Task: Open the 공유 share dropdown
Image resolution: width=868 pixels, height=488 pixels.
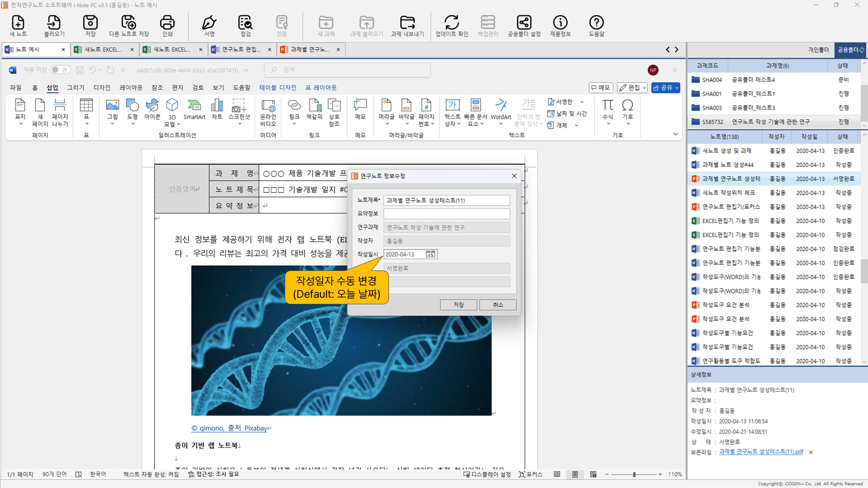Action: tap(666, 88)
